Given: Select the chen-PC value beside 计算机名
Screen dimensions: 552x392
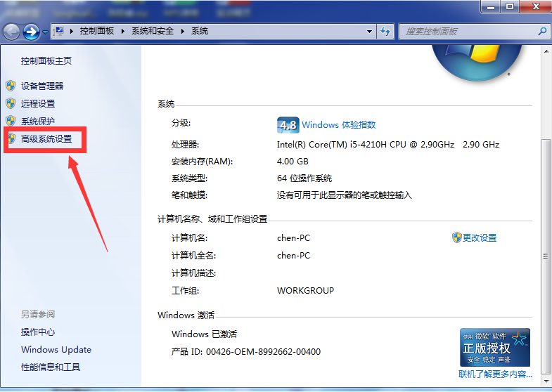Looking at the screenshot, I should [294, 238].
